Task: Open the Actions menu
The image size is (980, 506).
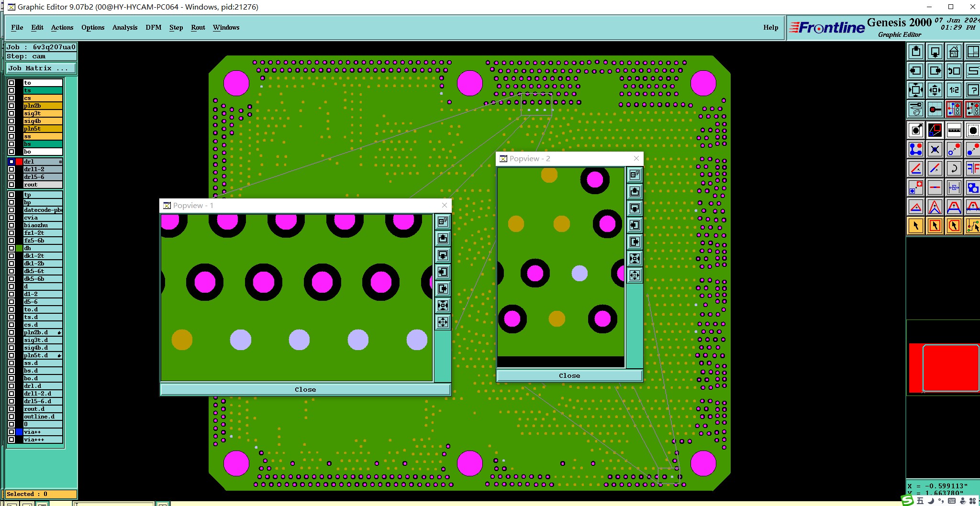Action: [x=62, y=27]
